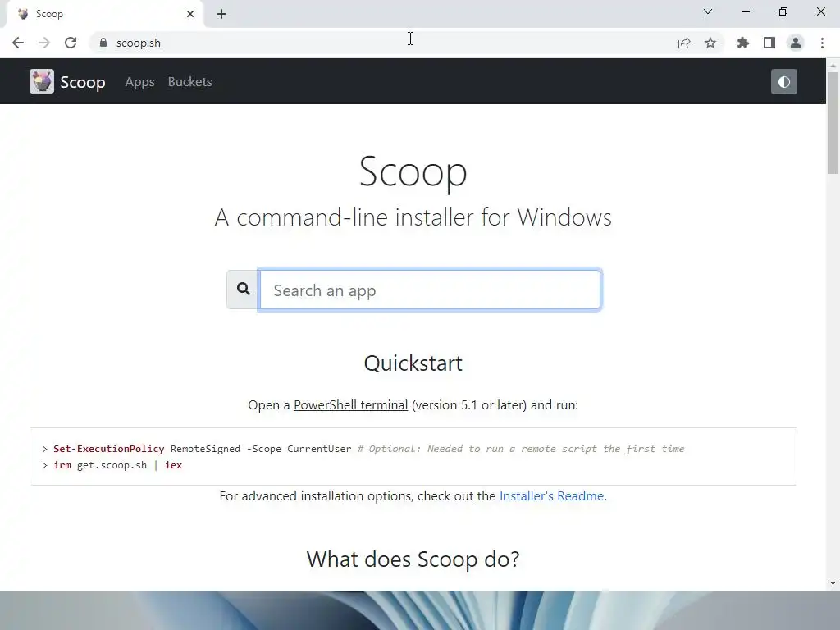The width and height of the screenshot is (840, 630).
Task: Select the scoop.sh address bar URL
Action: coord(138,43)
